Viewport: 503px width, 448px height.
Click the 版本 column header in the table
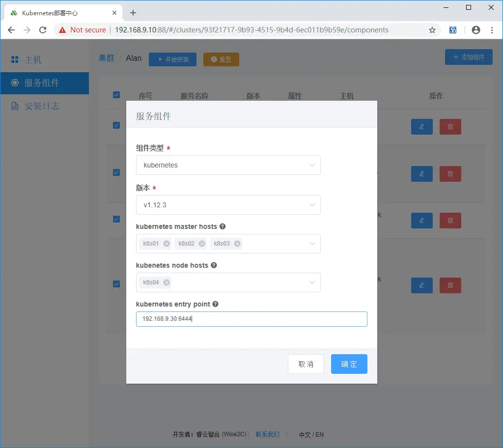(x=253, y=96)
